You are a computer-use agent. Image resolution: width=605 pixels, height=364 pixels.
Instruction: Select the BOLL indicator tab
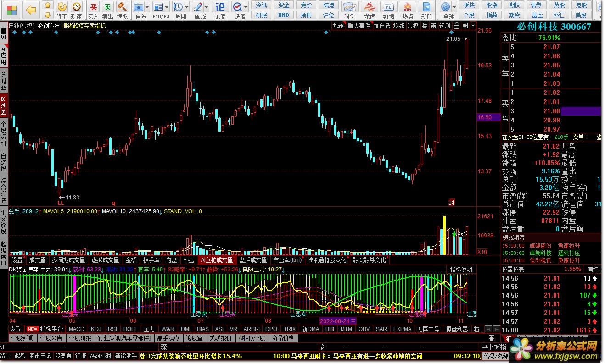point(130,329)
